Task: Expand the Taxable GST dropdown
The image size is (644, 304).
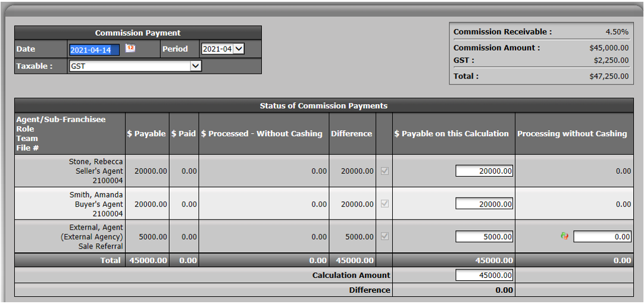Action: pos(135,65)
